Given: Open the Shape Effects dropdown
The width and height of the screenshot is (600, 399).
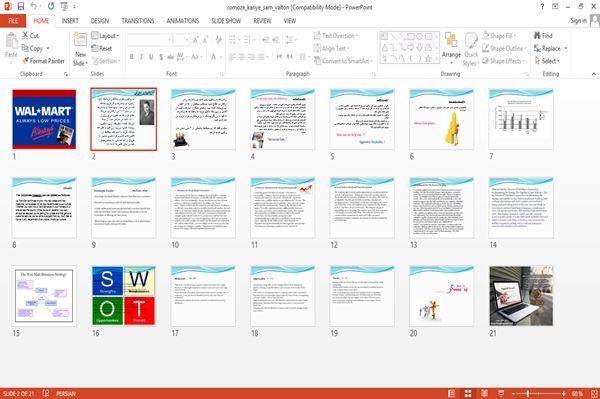Looking at the screenshot, I should [503, 61].
